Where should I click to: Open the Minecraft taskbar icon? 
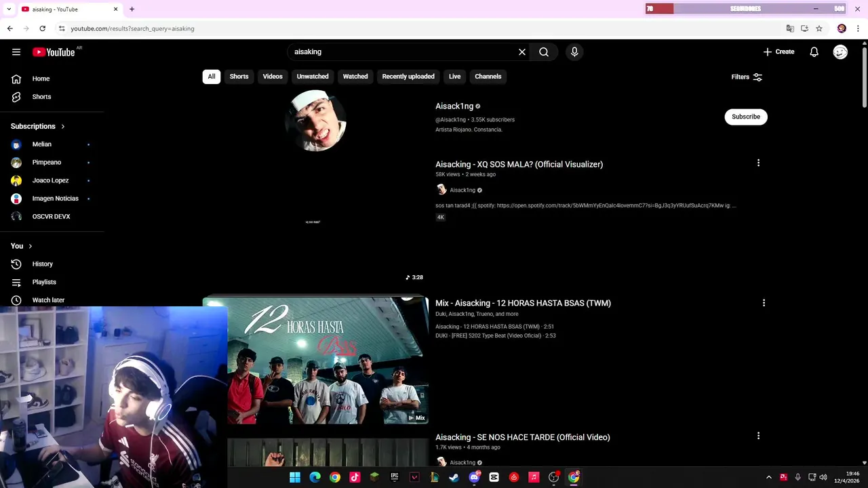(374, 477)
